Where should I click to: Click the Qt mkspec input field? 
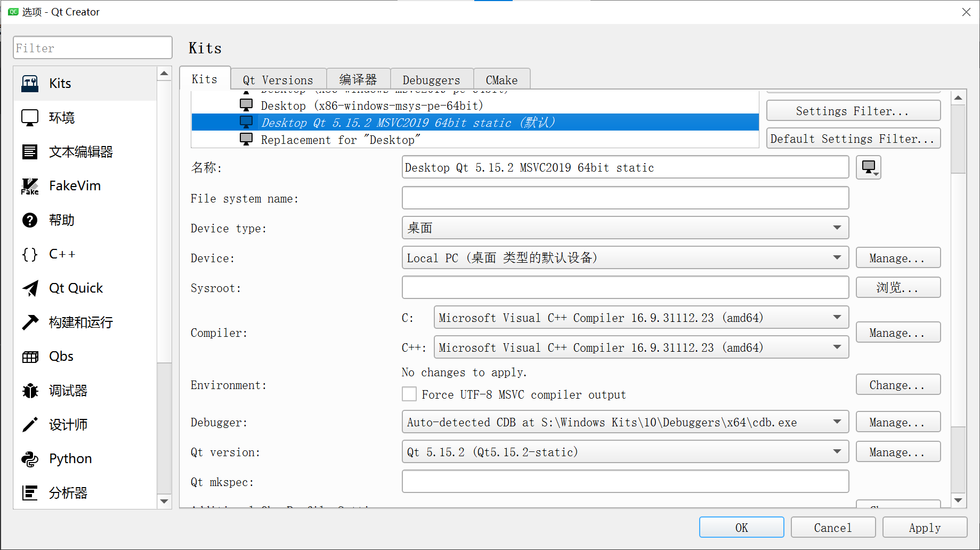(625, 482)
